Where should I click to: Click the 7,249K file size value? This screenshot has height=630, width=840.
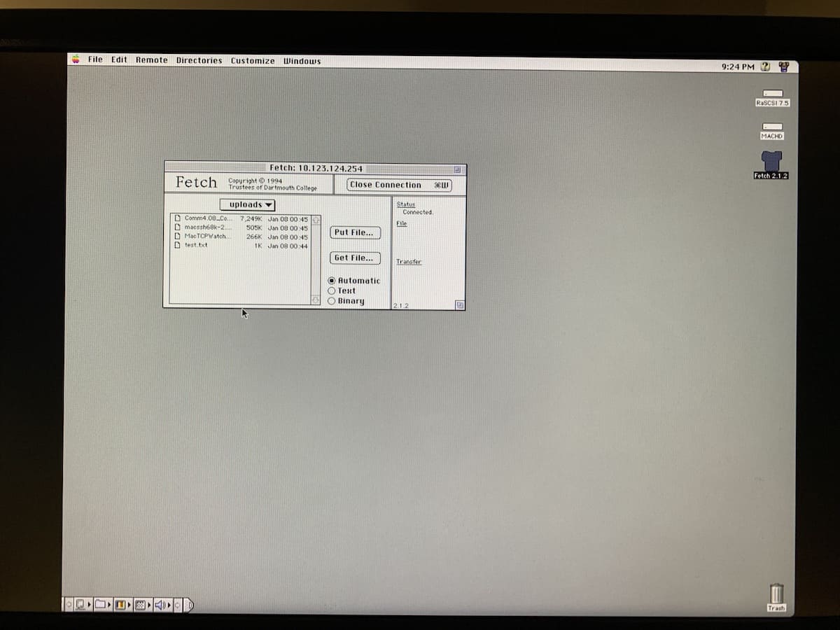click(x=251, y=219)
